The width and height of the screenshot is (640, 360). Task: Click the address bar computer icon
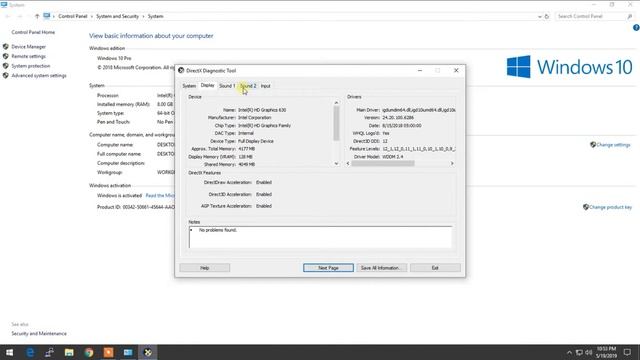(x=47, y=16)
